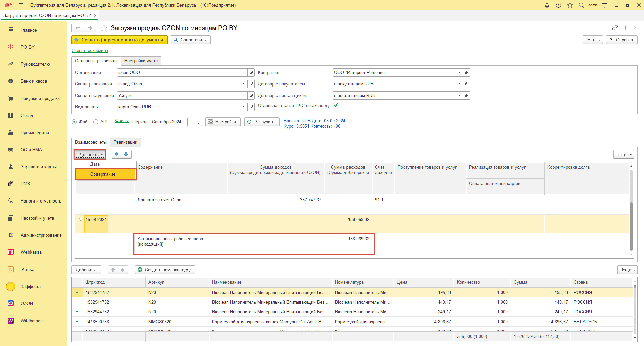Switch to Реализации tab
644x346 pixels.
[125, 142]
